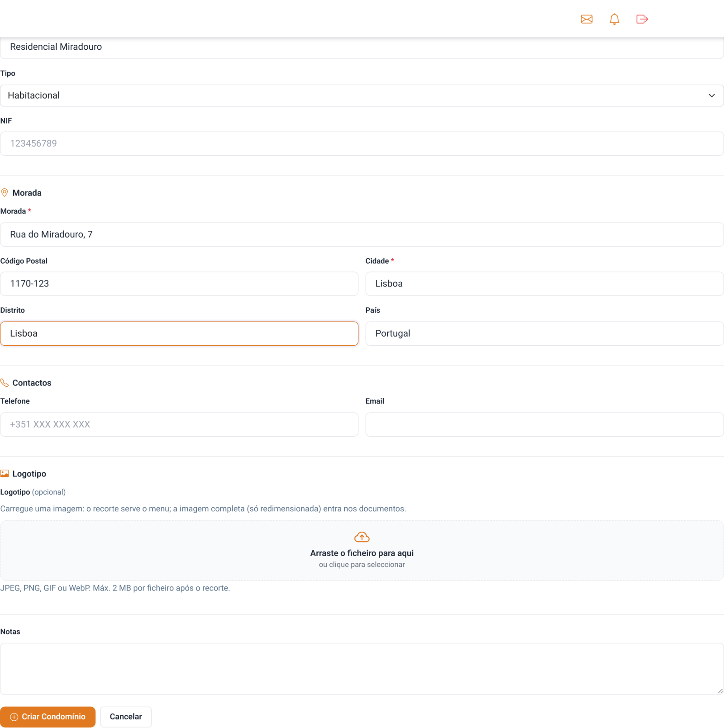The image size is (724, 728).
Task: Open the Tipo dropdown showing Habitacional
Action: 362,95
